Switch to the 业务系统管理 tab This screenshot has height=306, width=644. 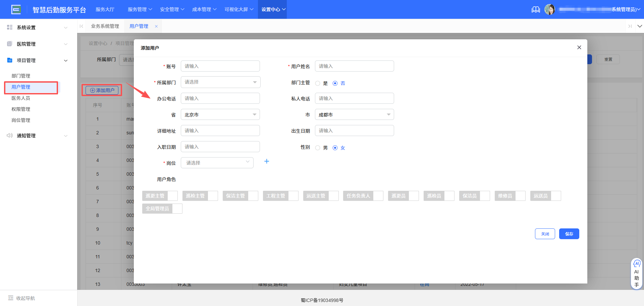tap(105, 26)
